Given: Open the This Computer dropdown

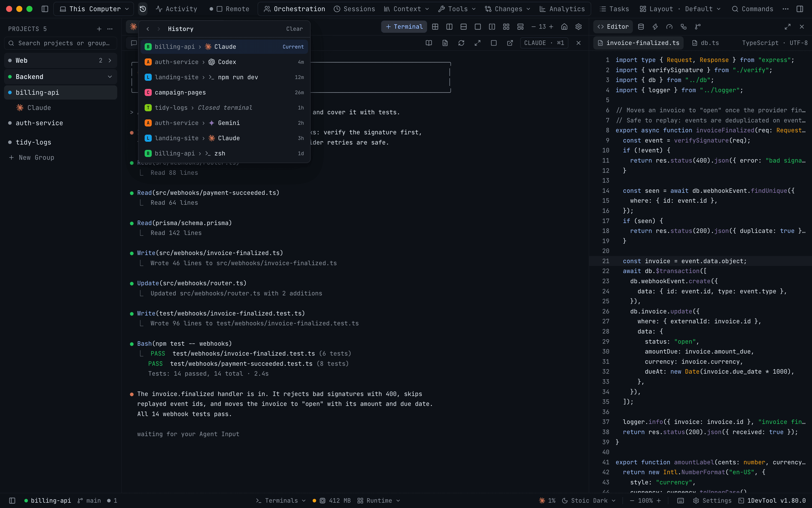Looking at the screenshot, I should [94, 9].
